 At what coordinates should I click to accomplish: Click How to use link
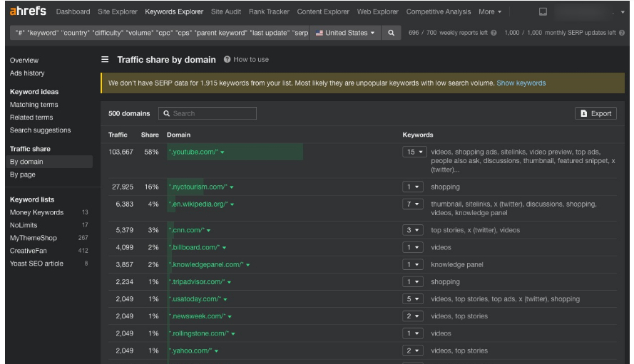tap(251, 59)
